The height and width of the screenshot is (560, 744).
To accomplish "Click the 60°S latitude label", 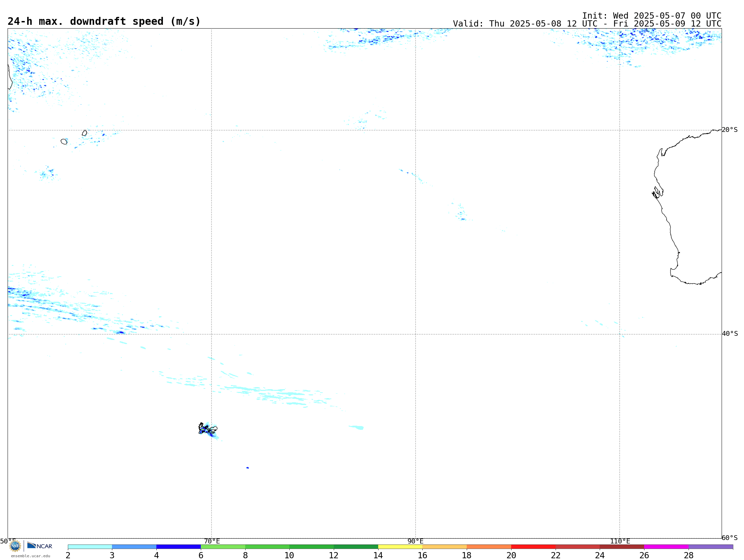I will click(x=730, y=538).
